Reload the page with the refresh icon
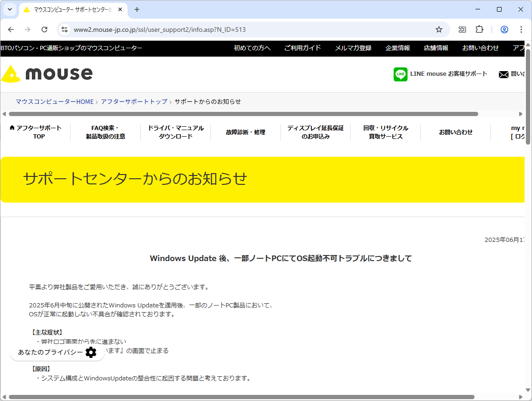This screenshot has height=401, width=532. 44,29
